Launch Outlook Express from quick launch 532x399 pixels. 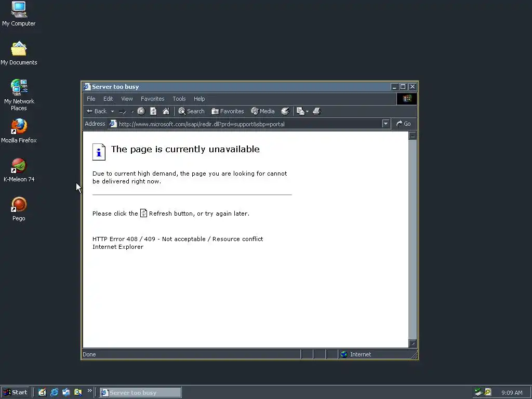click(66, 393)
